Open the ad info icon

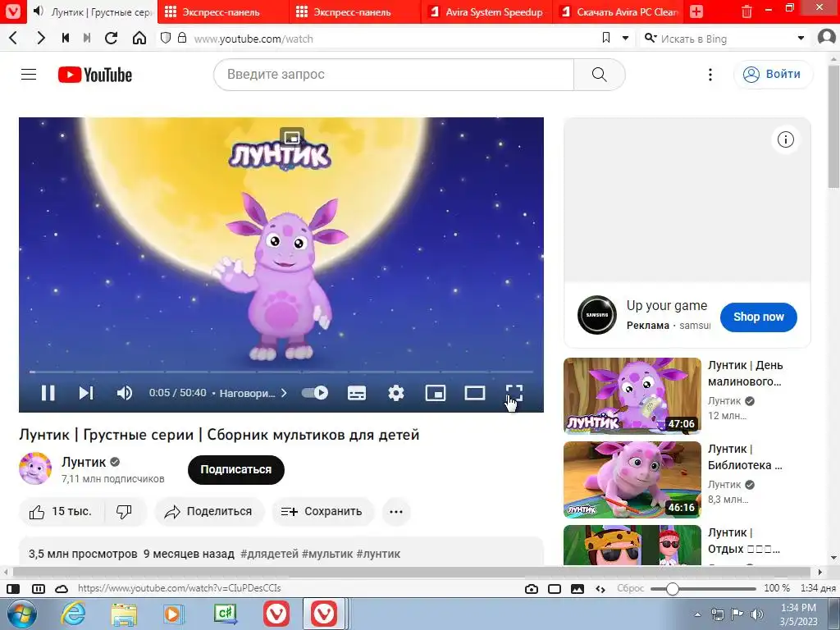785,139
